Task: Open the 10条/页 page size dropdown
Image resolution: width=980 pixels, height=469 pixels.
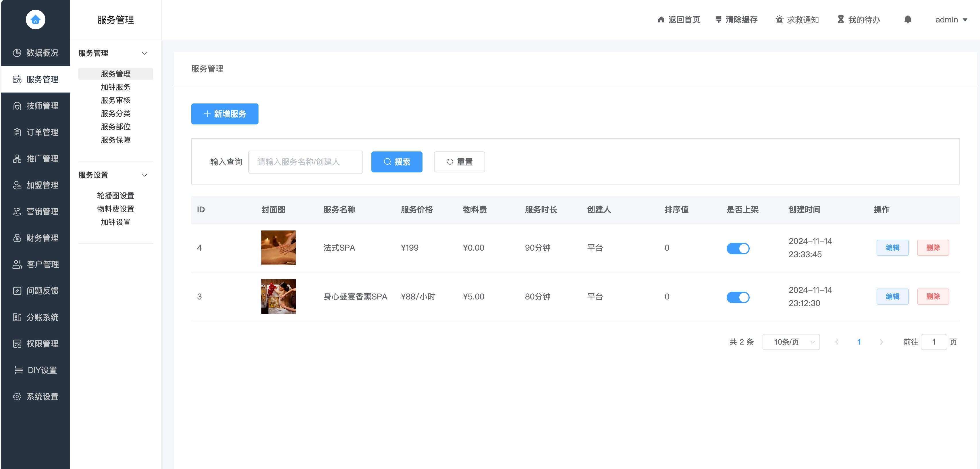Action: coord(791,342)
